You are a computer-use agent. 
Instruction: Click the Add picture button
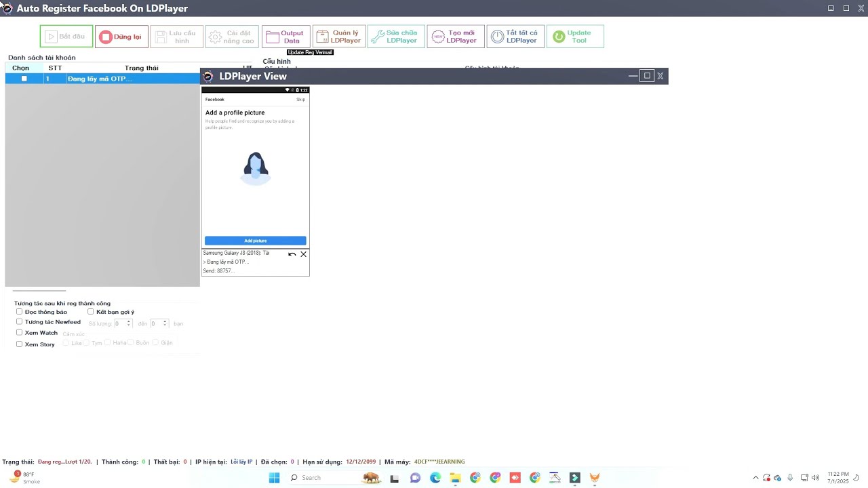point(256,241)
